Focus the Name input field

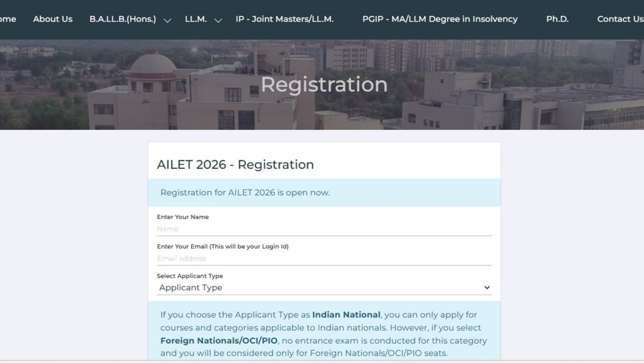pyautogui.click(x=324, y=229)
